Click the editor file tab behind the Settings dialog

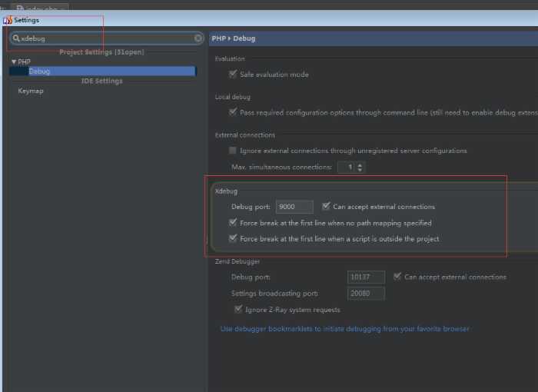click(39, 8)
